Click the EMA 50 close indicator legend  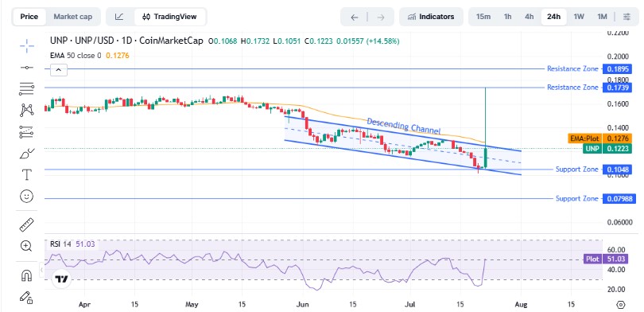tap(76, 56)
